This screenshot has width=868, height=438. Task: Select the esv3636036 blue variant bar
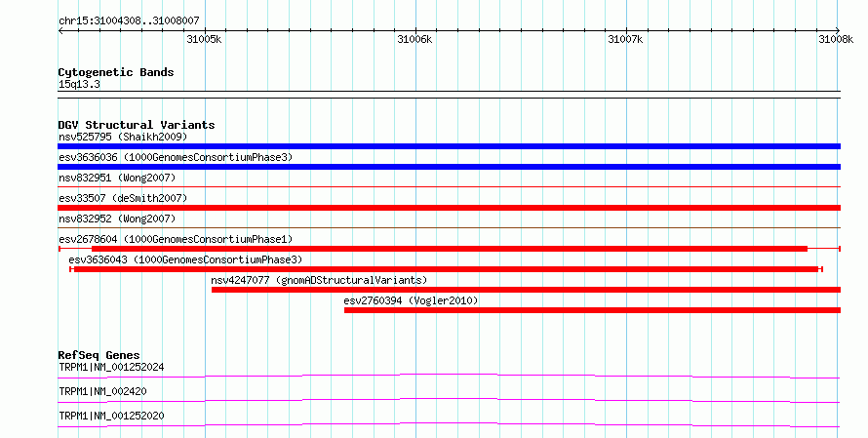449,167
